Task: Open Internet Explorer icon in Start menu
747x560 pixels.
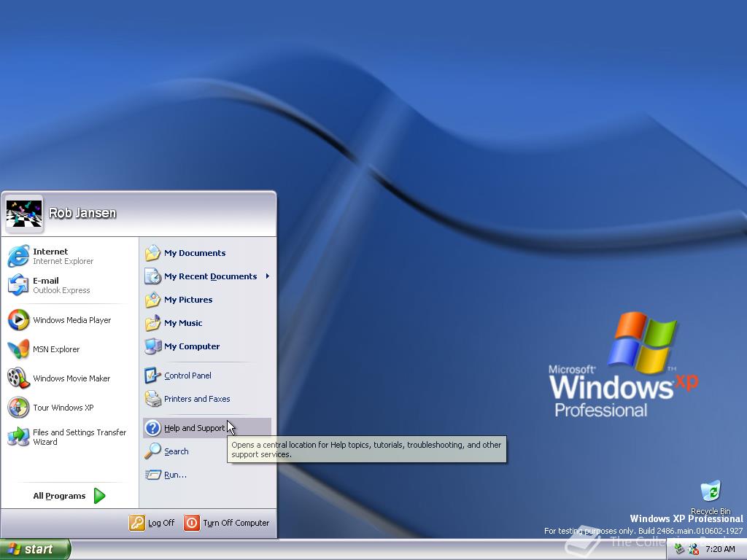Action: 18,256
